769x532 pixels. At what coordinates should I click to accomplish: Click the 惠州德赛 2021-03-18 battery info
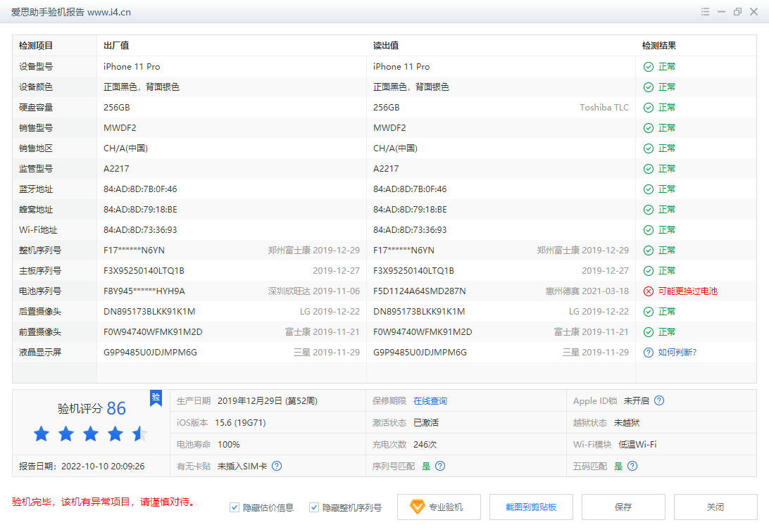coord(587,291)
